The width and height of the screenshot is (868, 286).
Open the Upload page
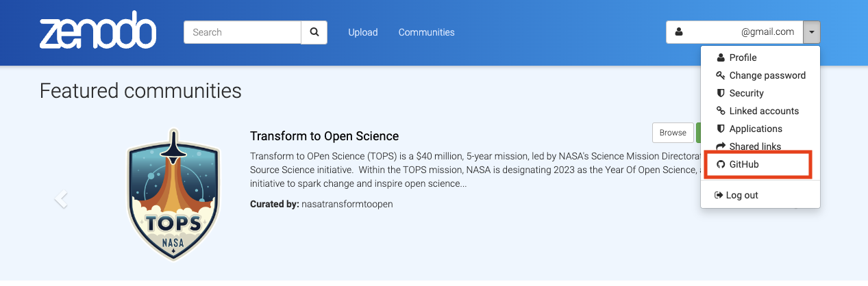[362, 32]
